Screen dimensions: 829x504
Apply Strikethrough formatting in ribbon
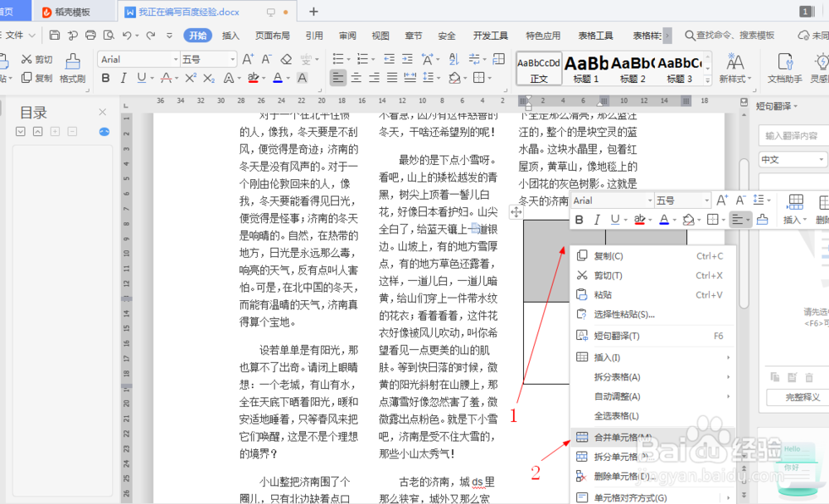point(166,78)
